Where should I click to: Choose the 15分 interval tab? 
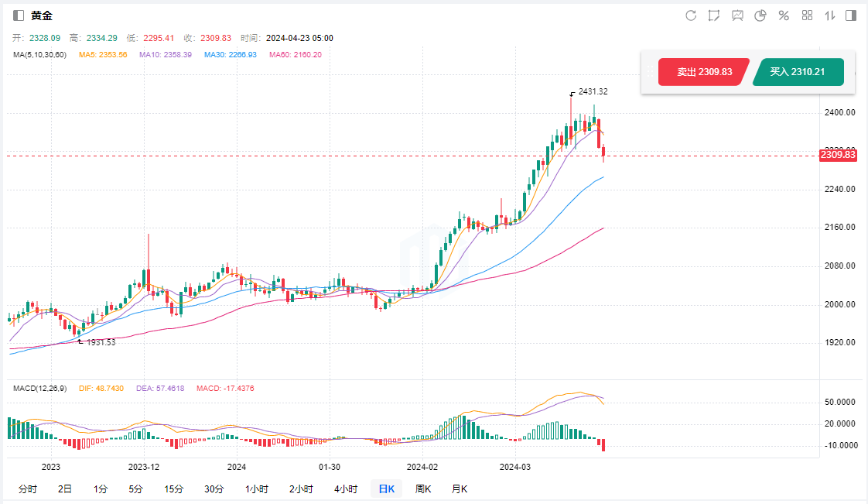[x=173, y=489]
